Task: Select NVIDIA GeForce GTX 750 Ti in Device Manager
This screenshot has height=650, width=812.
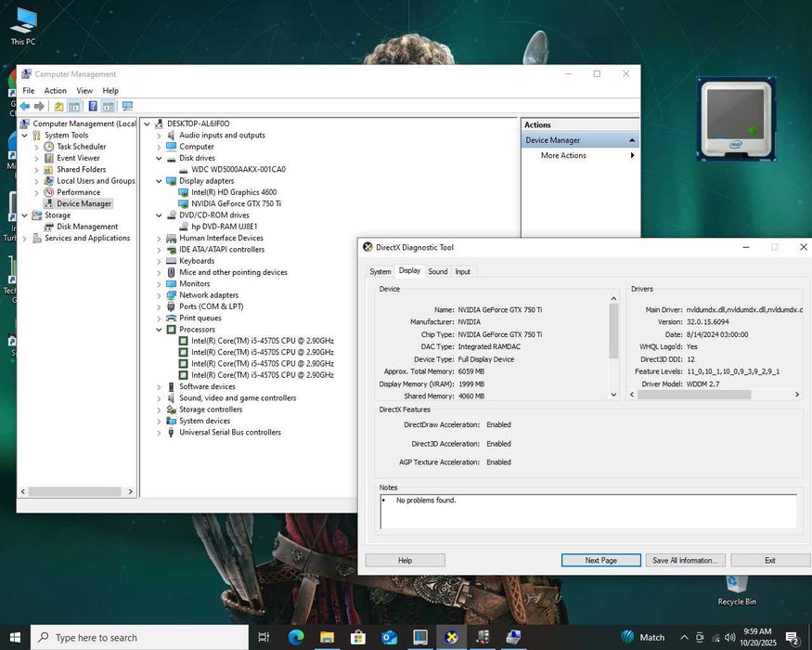Action: pos(236,203)
